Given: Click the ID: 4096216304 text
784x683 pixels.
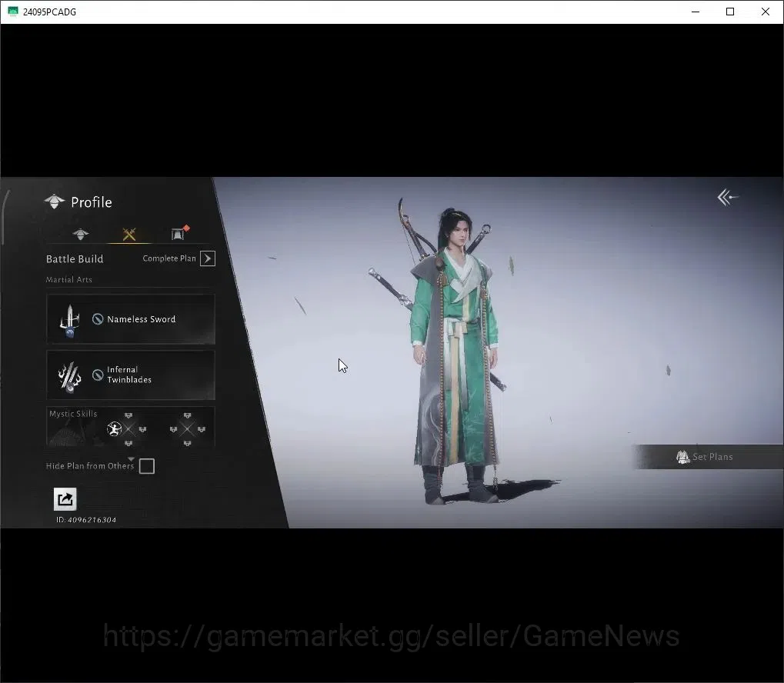Looking at the screenshot, I should point(86,520).
